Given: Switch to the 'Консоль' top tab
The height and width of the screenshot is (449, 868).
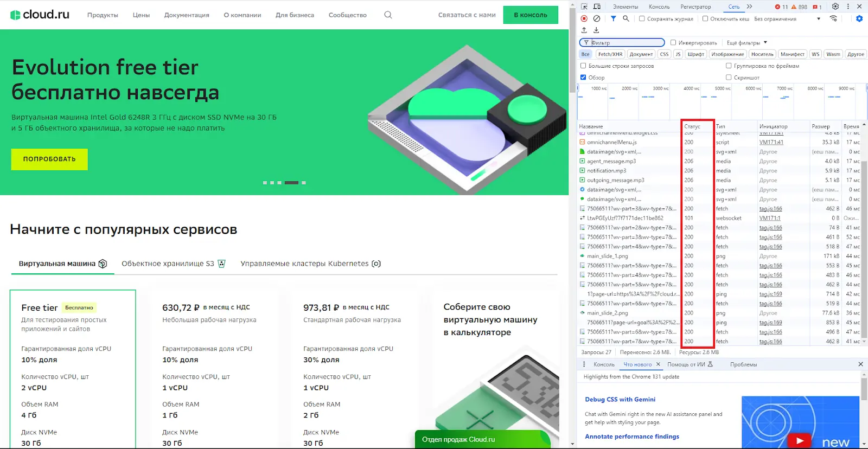Looking at the screenshot, I should pyautogui.click(x=659, y=7).
